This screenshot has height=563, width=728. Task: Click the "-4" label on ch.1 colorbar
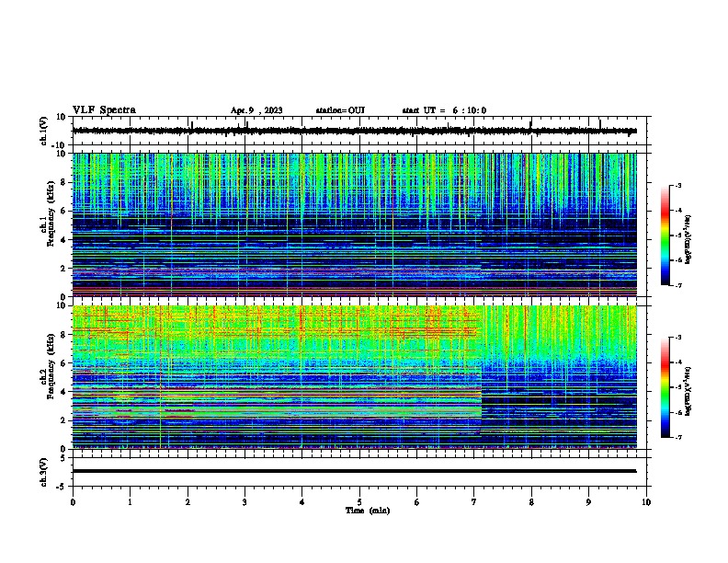[x=678, y=211]
